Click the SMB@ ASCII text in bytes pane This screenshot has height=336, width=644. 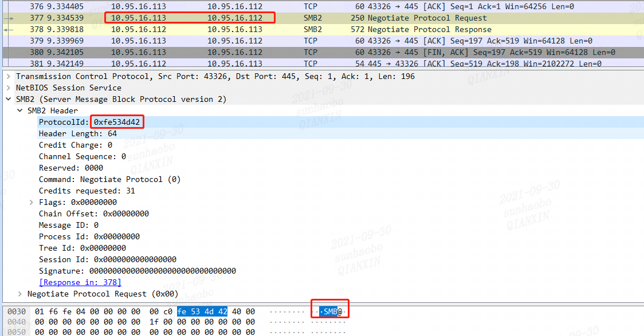(x=329, y=311)
